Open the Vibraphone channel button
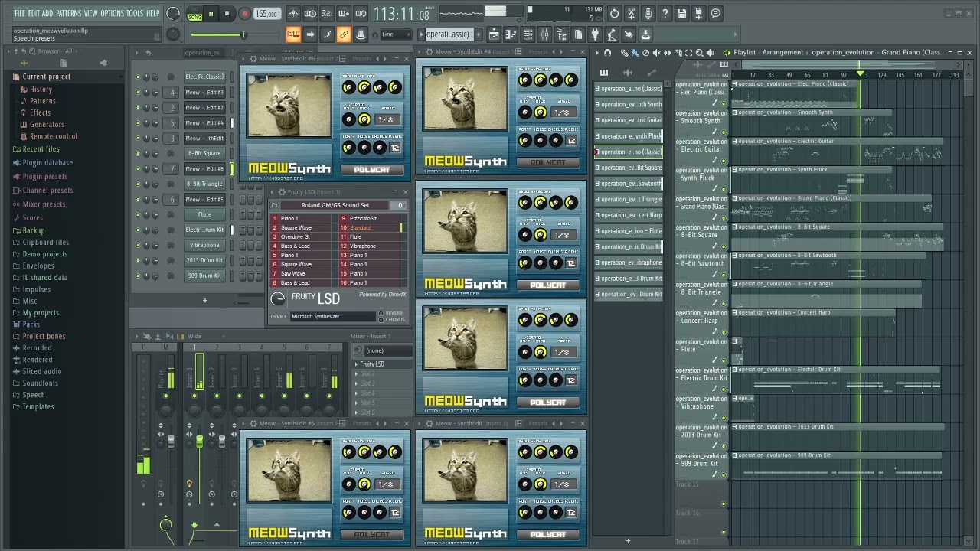Image resolution: width=980 pixels, height=551 pixels. click(204, 246)
